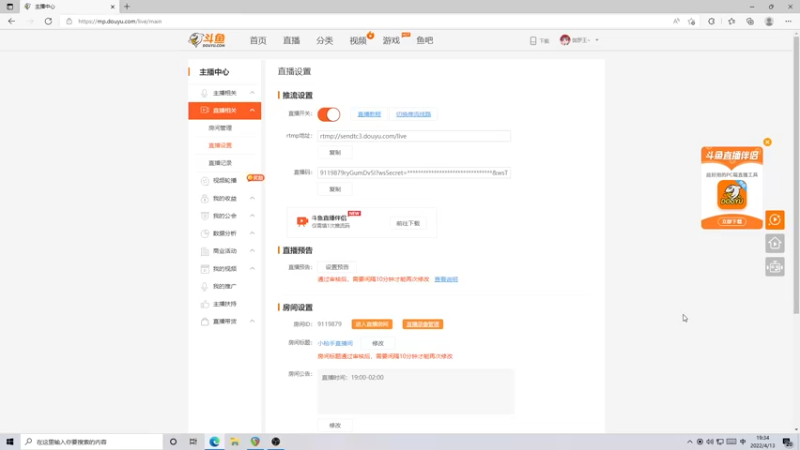Collapse the highlighted 直播相关 section chevron
Viewport: 800px width, 450px height.
252,110
